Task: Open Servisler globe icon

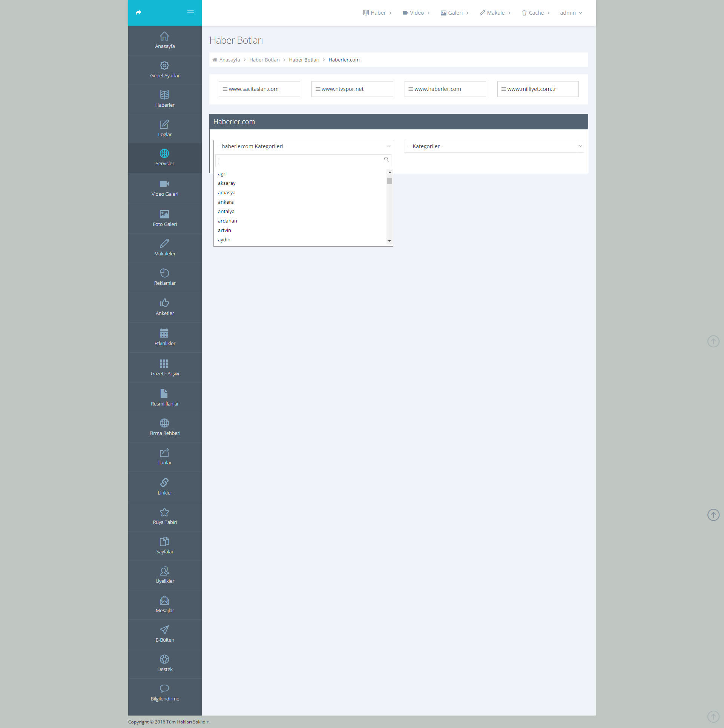Action: [x=164, y=154]
